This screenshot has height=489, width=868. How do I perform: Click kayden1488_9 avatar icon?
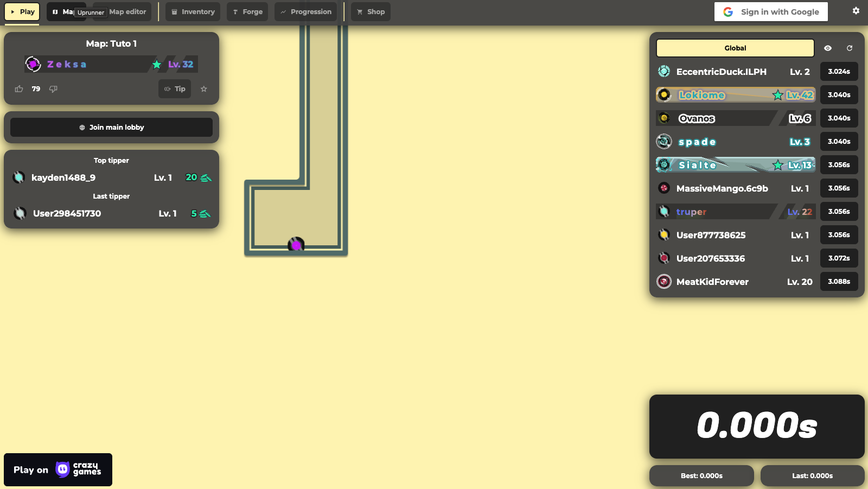[19, 177]
